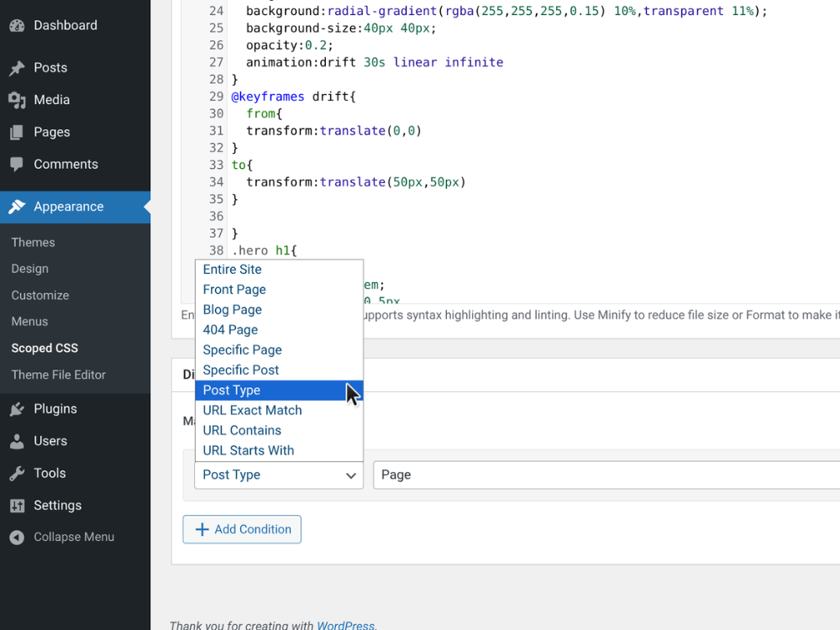Click code line 25 background-size
This screenshot has height=630, width=840.
click(341, 28)
